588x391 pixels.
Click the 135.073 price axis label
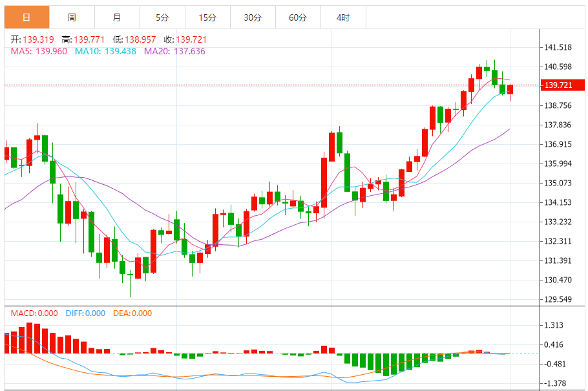558,183
